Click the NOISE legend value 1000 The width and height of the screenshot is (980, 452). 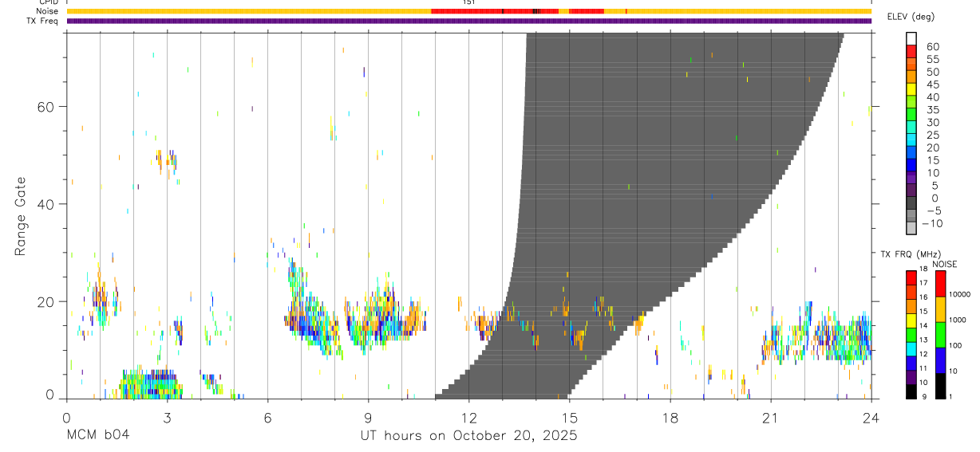point(958,320)
